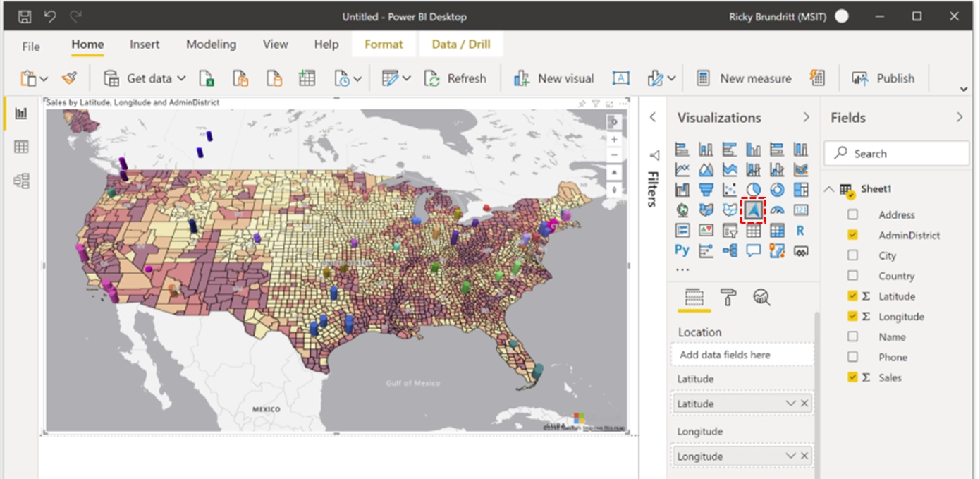
Task: Click the Refresh button
Action: (x=455, y=78)
